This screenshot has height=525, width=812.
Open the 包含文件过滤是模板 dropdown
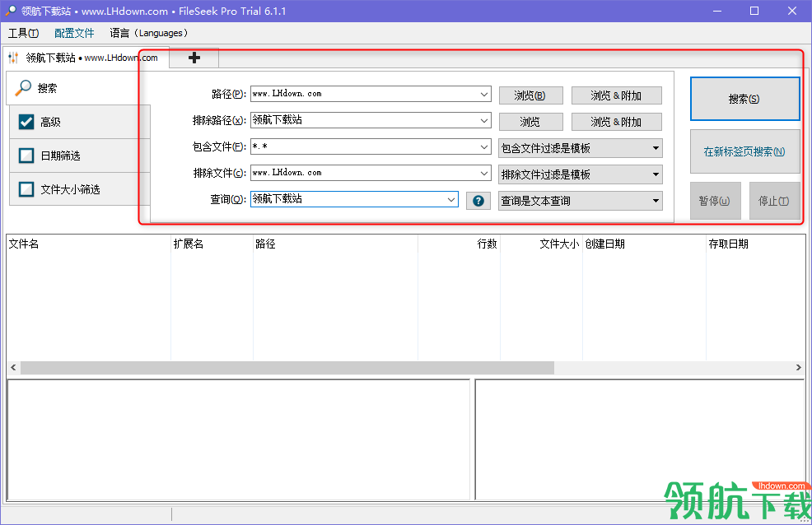(x=580, y=148)
